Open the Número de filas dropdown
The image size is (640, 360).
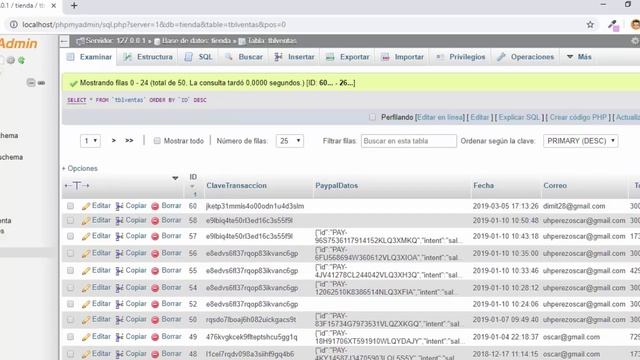(x=290, y=141)
